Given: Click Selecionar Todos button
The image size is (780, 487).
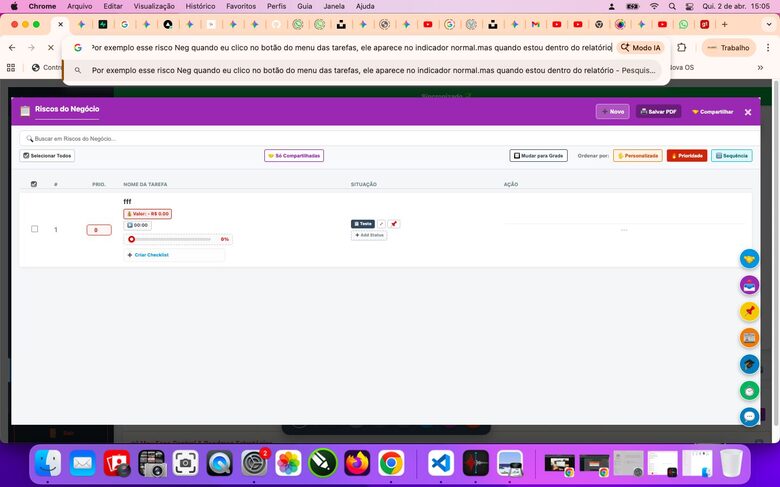Looking at the screenshot, I should (47, 156).
